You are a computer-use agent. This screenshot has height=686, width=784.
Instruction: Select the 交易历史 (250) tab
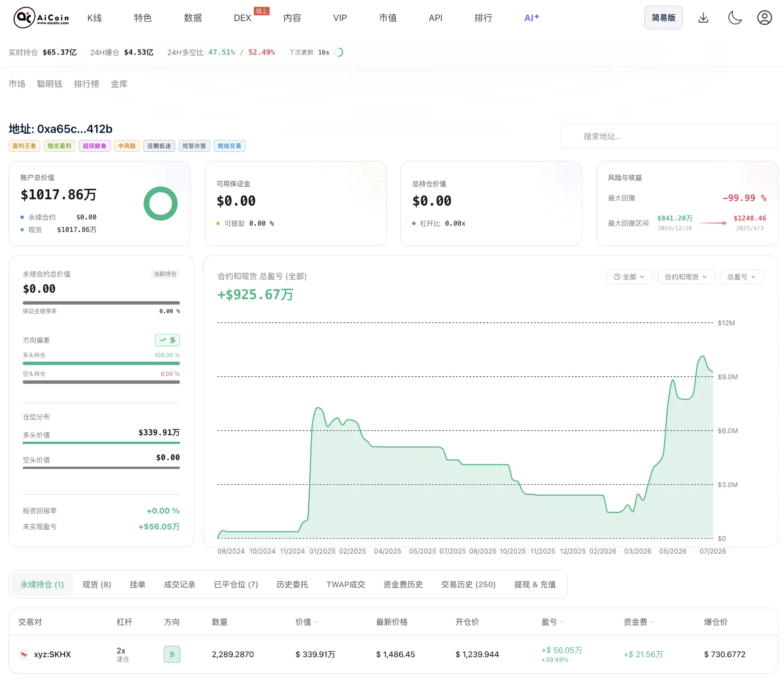coord(468,585)
